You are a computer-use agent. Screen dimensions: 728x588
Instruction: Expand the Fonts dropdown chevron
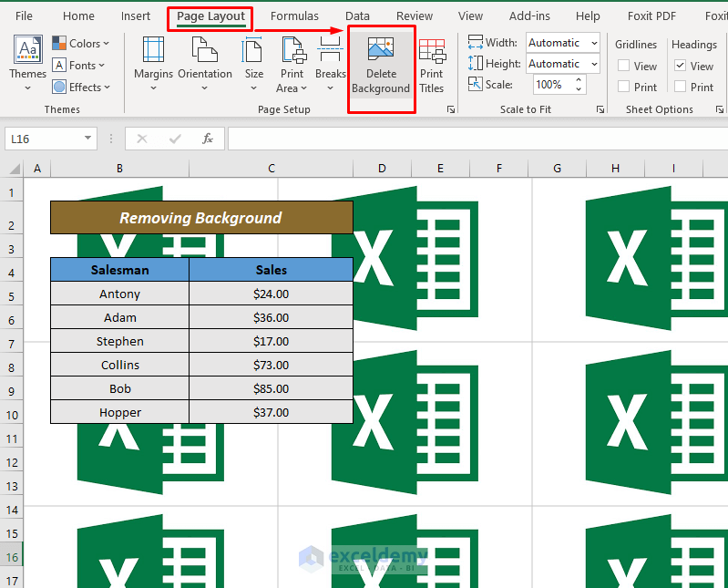tap(102, 65)
